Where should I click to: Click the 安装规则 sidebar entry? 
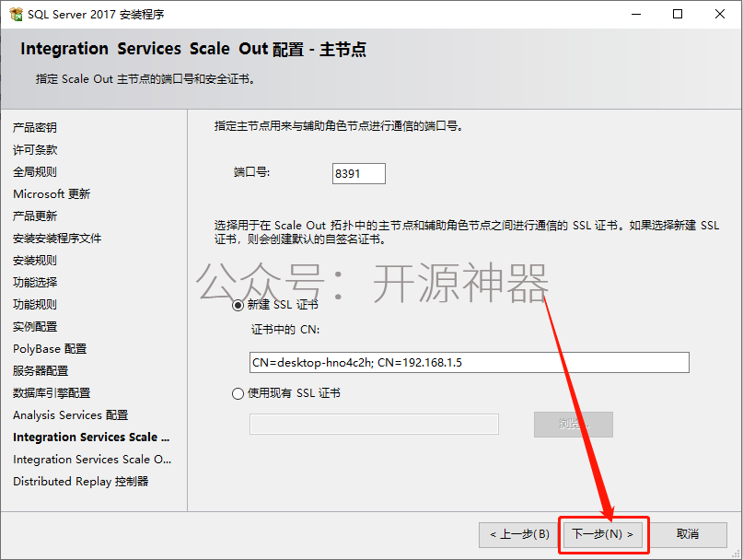[35, 261]
